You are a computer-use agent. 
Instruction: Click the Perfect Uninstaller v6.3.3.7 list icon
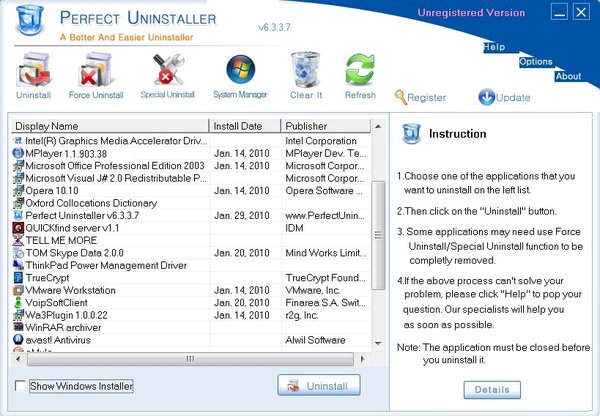[x=18, y=215]
